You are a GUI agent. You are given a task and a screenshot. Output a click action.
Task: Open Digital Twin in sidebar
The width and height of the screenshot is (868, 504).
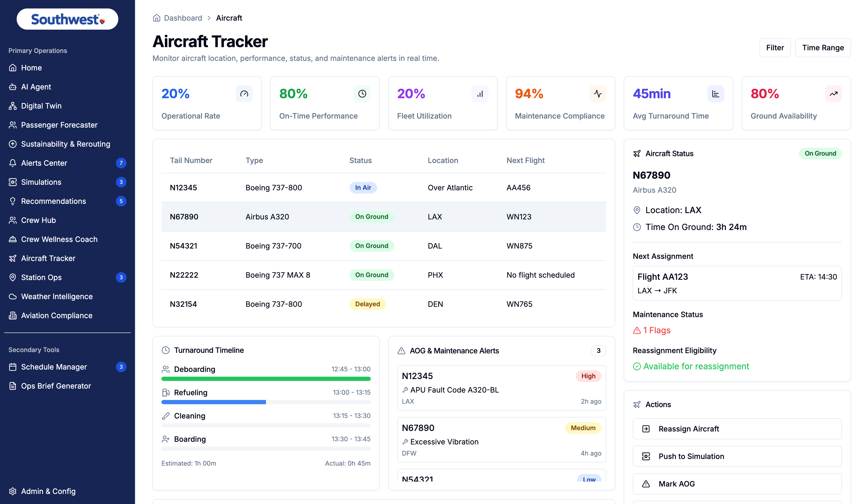coord(67,106)
